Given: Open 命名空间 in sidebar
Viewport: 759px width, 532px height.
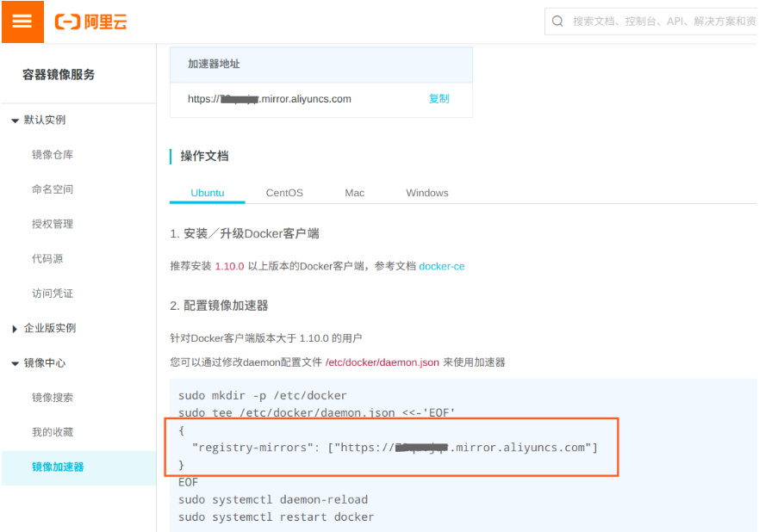Looking at the screenshot, I should [x=53, y=189].
